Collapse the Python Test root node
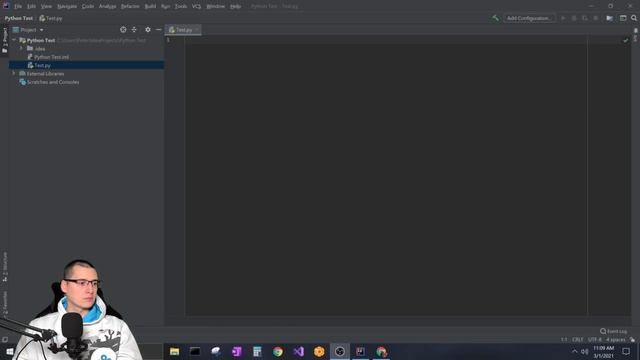 pos(14,40)
